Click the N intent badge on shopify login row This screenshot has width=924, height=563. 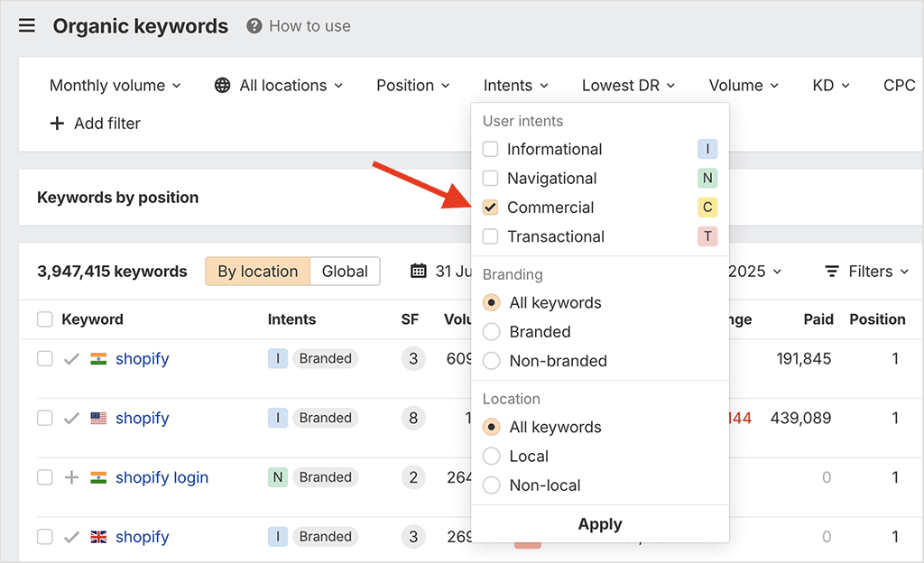[x=278, y=477]
